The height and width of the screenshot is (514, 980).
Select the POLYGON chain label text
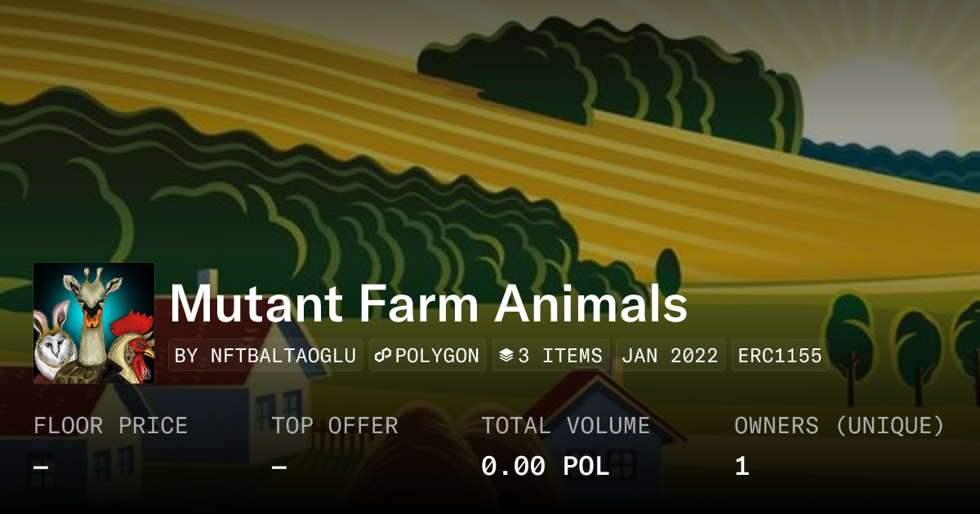(437, 356)
